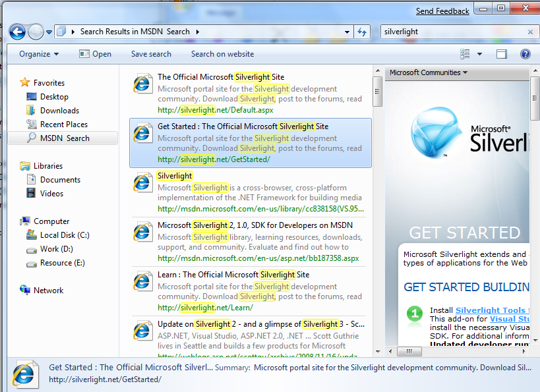Select Recent Places in Favorites
The image size is (540, 392).
[64, 125]
